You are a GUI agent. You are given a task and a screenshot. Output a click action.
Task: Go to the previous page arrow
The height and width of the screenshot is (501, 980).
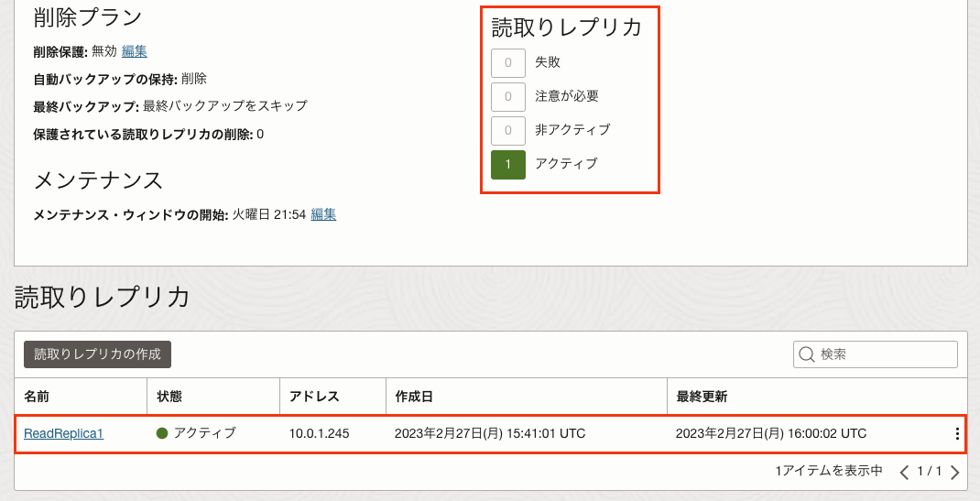905,473
